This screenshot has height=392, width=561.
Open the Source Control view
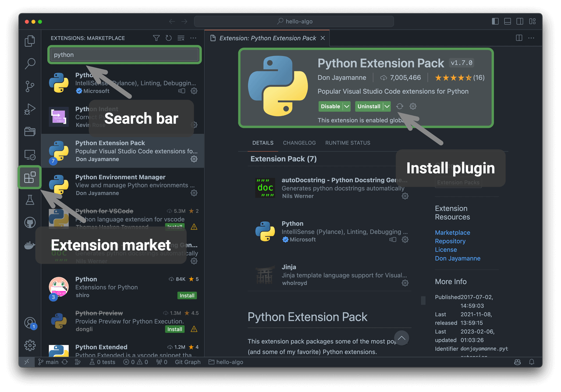click(x=30, y=86)
